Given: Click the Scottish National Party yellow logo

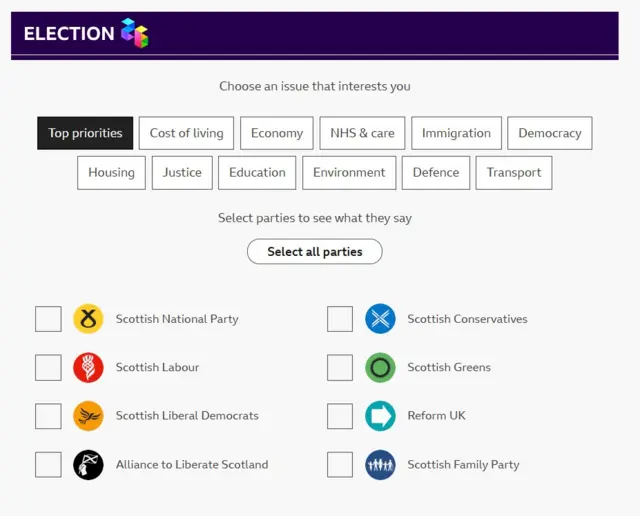Looking at the screenshot, I should tap(88, 319).
